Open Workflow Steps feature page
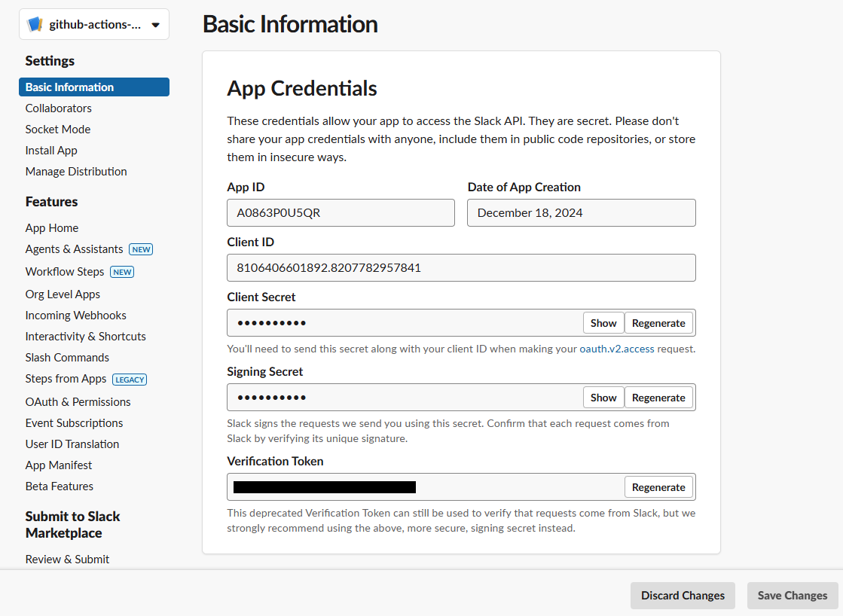843x616 pixels. 65,272
